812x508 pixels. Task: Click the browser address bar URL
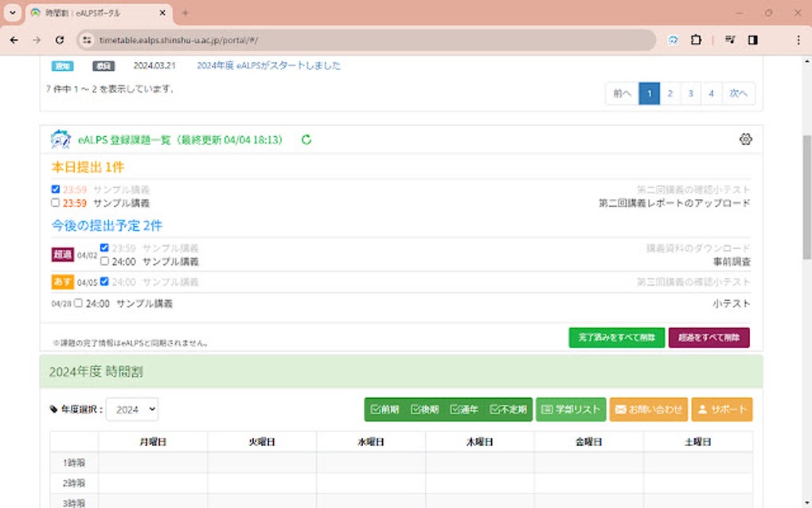[x=178, y=40]
